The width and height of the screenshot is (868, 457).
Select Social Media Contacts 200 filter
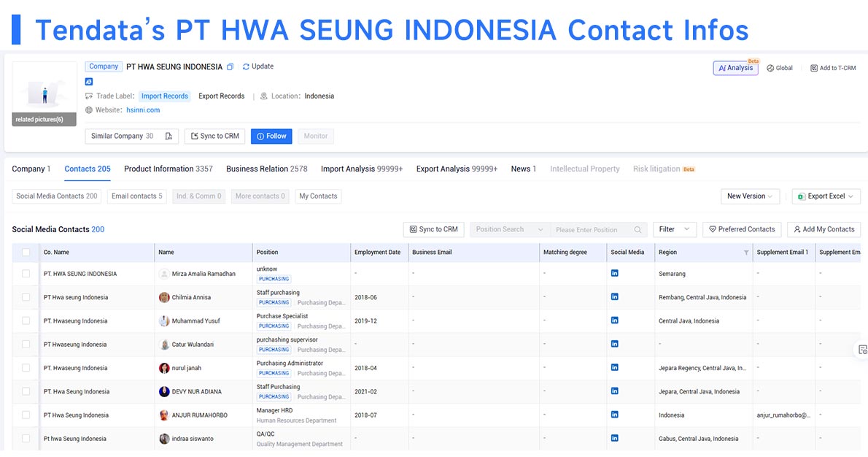pyautogui.click(x=56, y=196)
